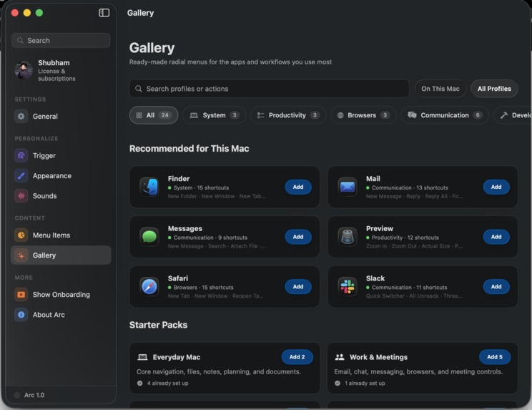Open Sounds waveform icon
Image resolution: width=532 pixels, height=410 pixels.
click(21, 196)
